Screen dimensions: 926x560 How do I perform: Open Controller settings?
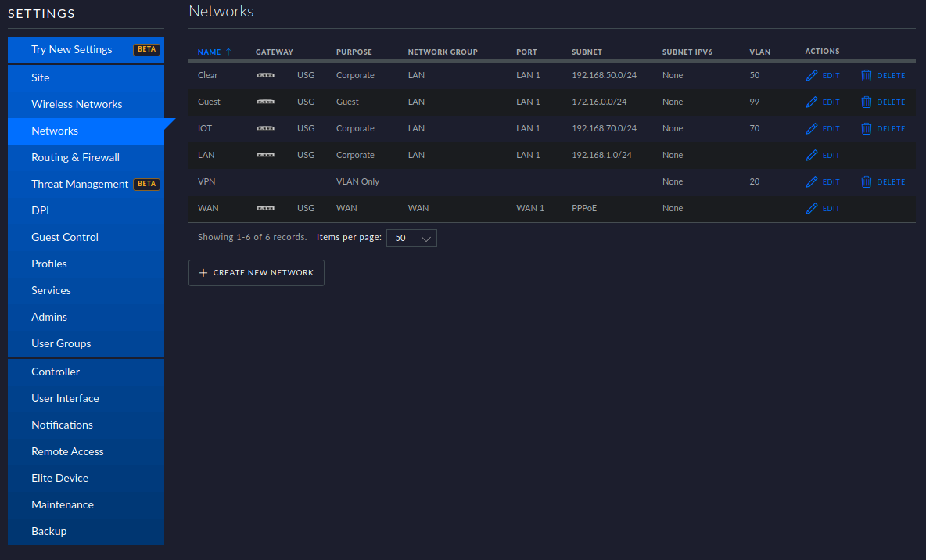86,372
